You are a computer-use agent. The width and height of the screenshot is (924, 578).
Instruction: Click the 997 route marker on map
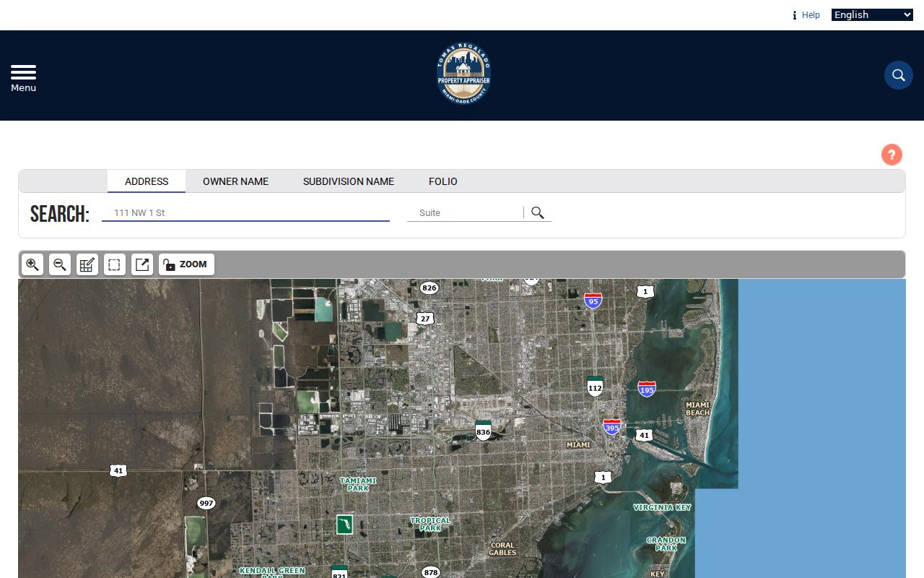coord(206,503)
